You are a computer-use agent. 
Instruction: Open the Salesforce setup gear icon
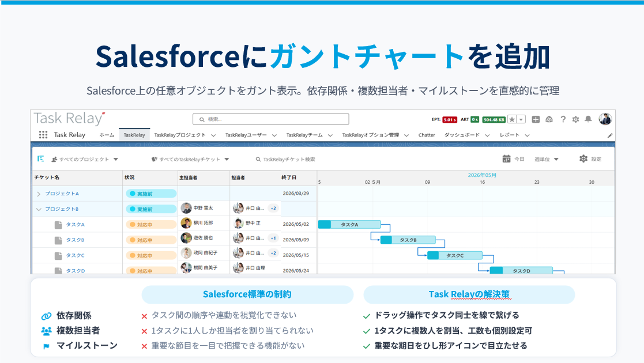point(575,119)
